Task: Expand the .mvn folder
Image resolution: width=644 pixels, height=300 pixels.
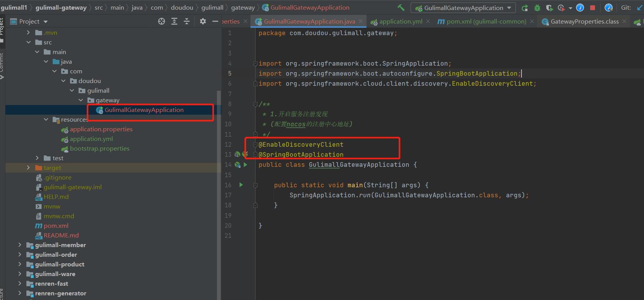Action: tap(28, 33)
